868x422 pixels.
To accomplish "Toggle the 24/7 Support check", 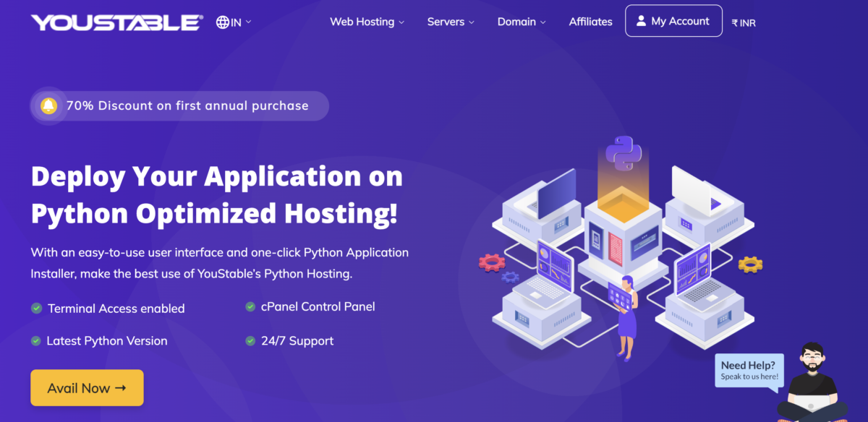I will (249, 340).
